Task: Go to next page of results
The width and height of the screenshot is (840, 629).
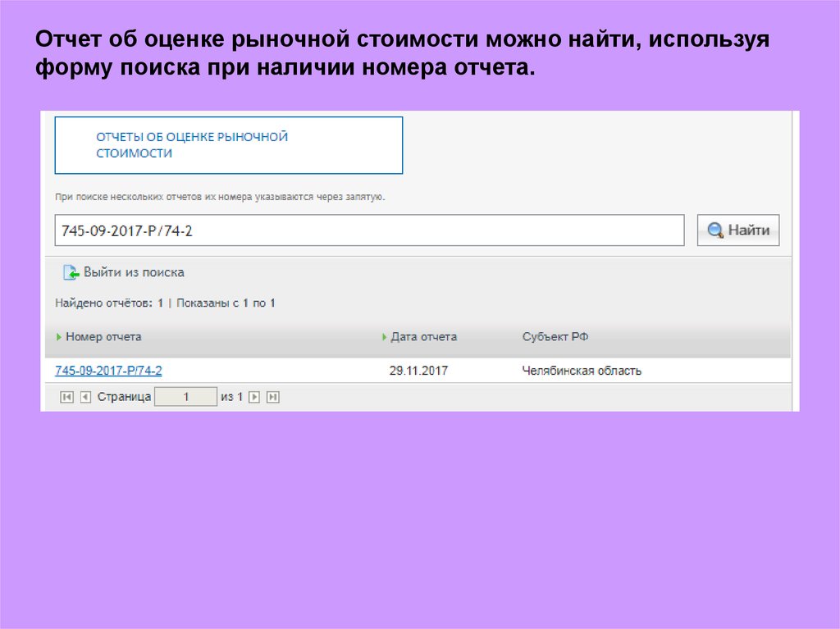Action: tap(254, 397)
